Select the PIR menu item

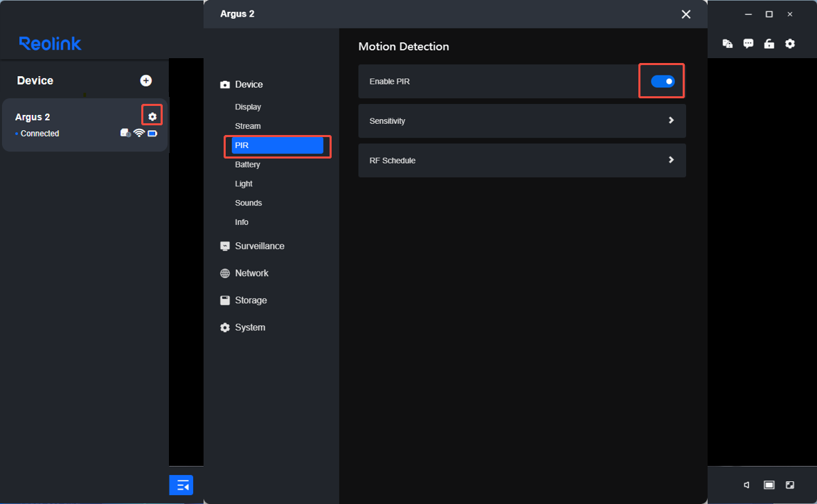(x=277, y=145)
